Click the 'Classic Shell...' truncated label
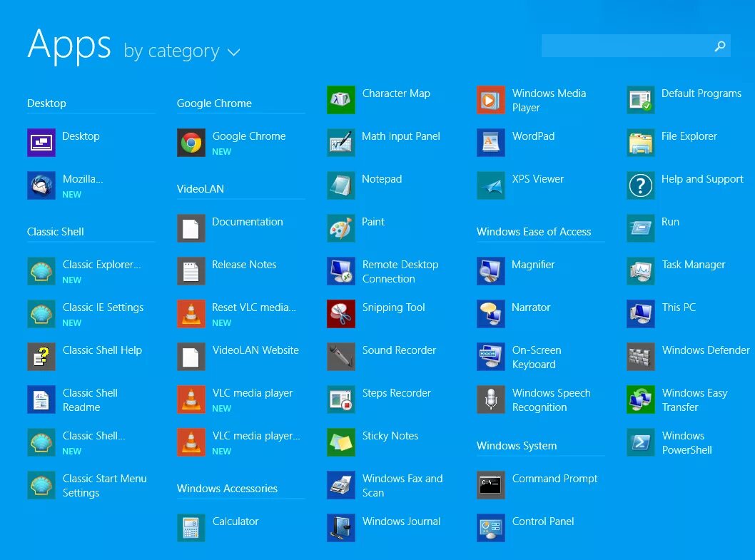755x560 pixels. click(x=94, y=437)
